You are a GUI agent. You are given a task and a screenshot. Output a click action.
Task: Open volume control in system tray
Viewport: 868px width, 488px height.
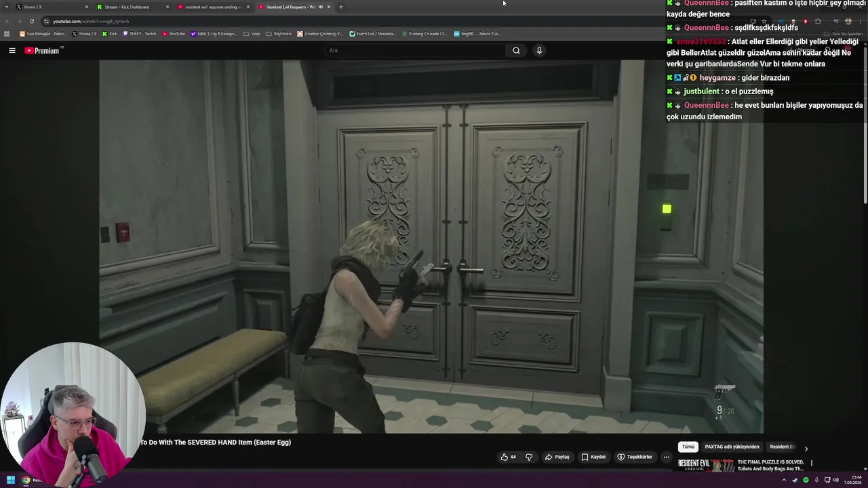837,480
